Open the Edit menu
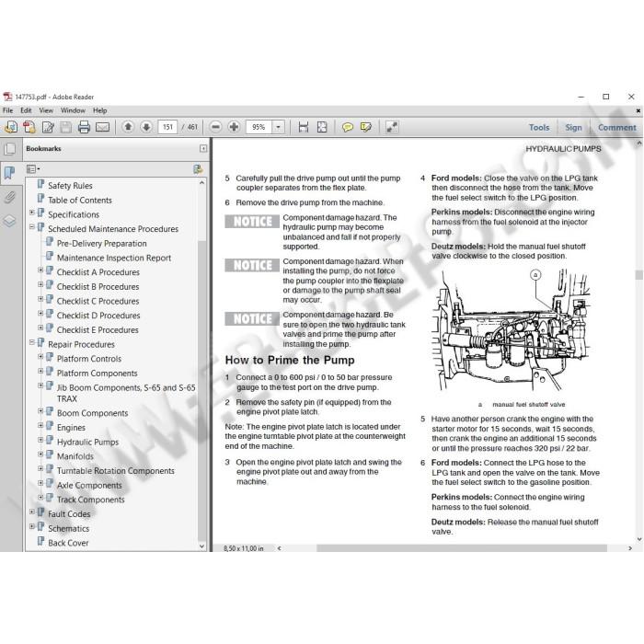 (x=26, y=110)
